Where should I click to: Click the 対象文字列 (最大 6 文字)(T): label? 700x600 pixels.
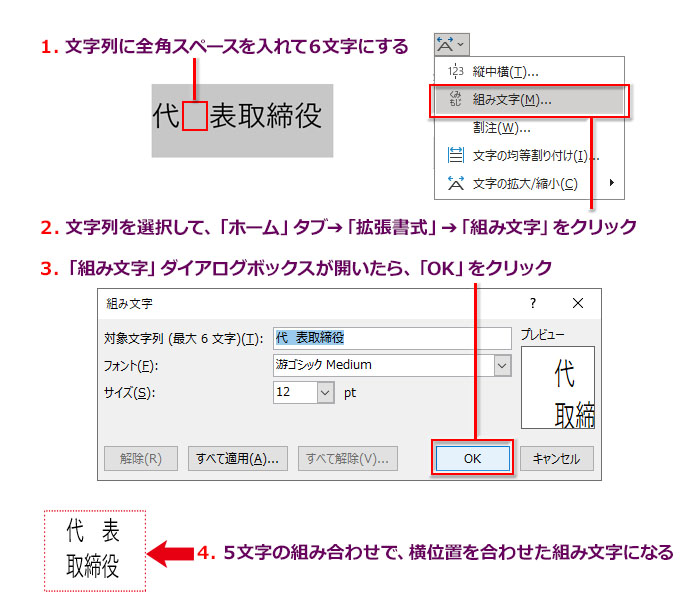coord(183,339)
